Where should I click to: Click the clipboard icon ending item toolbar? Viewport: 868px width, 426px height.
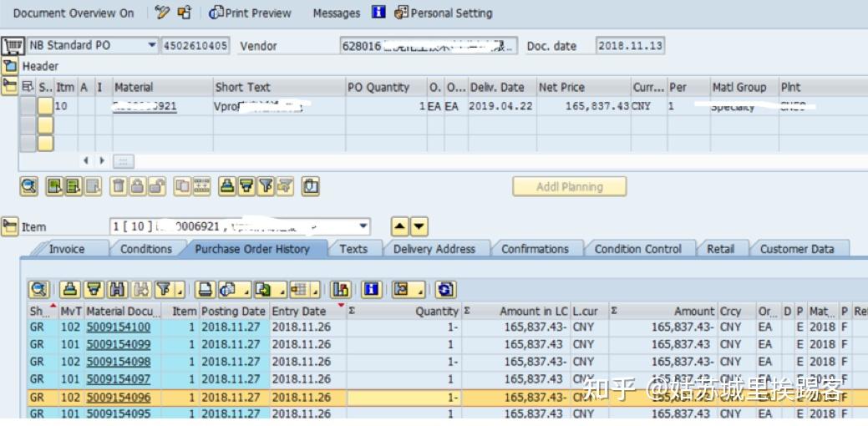pos(311,186)
